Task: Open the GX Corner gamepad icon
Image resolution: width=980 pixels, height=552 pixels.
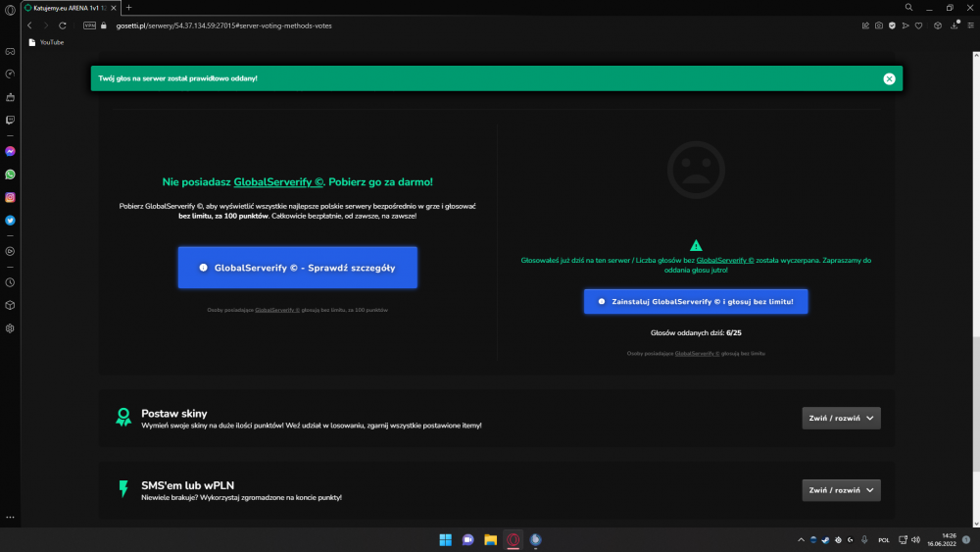Action: 10,51
